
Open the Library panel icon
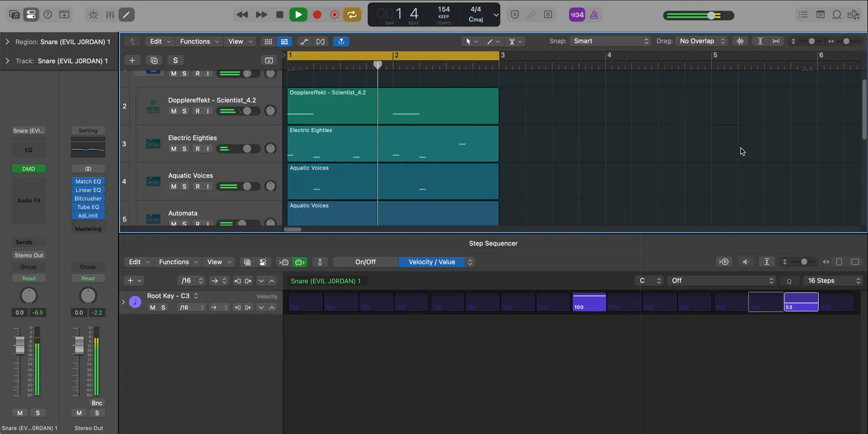tap(14, 14)
